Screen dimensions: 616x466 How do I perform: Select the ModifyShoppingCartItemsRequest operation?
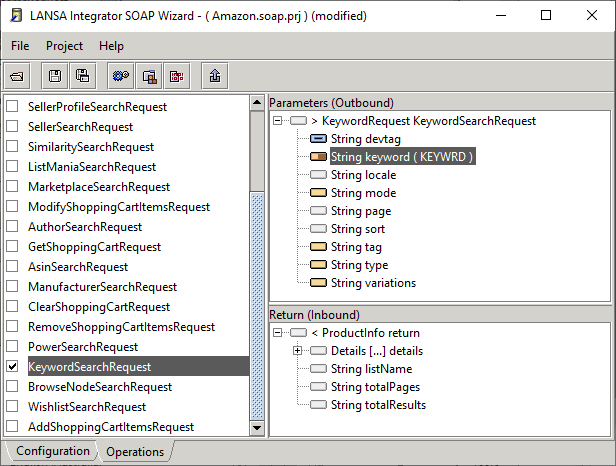119,207
